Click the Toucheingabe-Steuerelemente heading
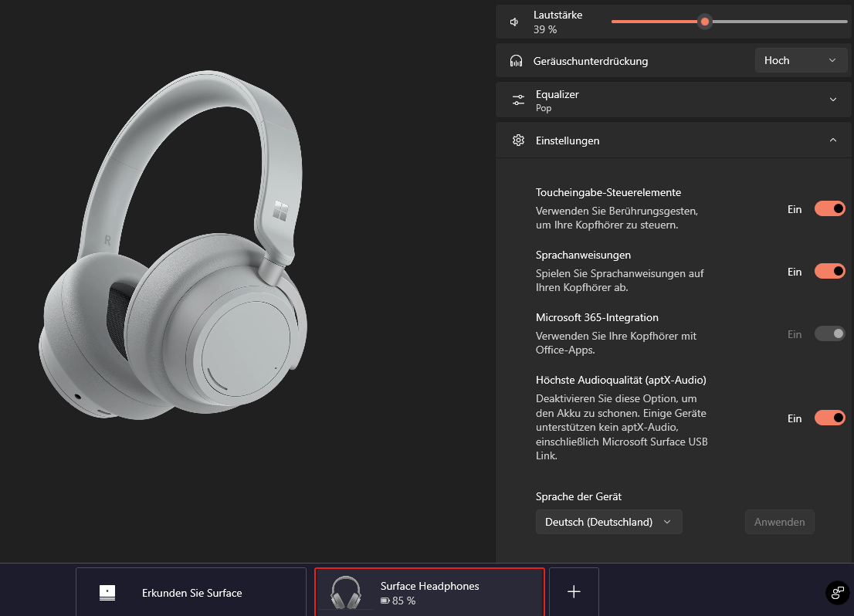854x616 pixels. pyautogui.click(x=608, y=192)
